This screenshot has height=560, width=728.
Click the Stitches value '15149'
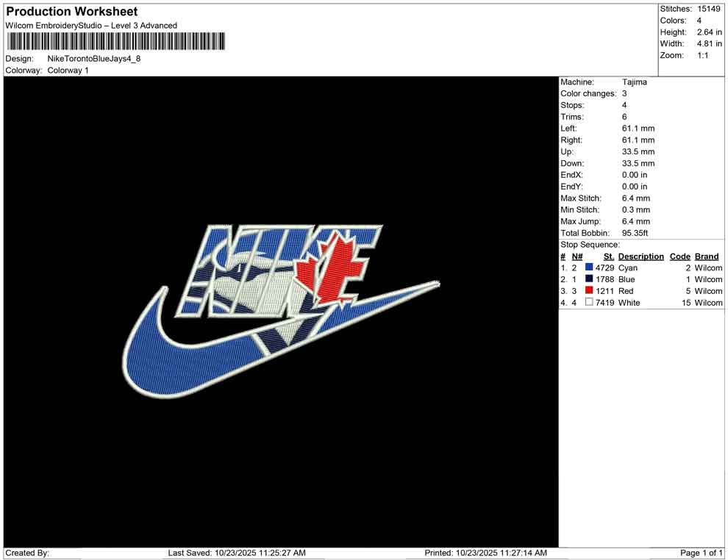click(709, 9)
